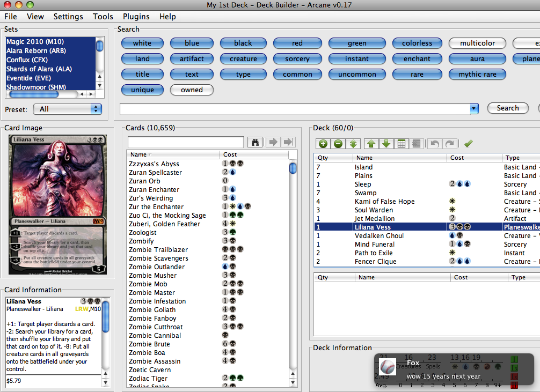This screenshot has width=540, height=392.
Task: Click the green plus add-card icon
Action: point(323,144)
